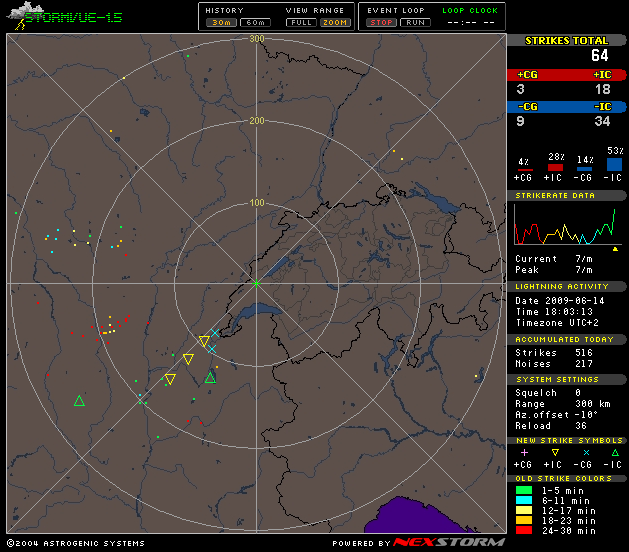This screenshot has width=629, height=552.
Task: Click the orange 18-23 min color swatch
Action: point(524,520)
